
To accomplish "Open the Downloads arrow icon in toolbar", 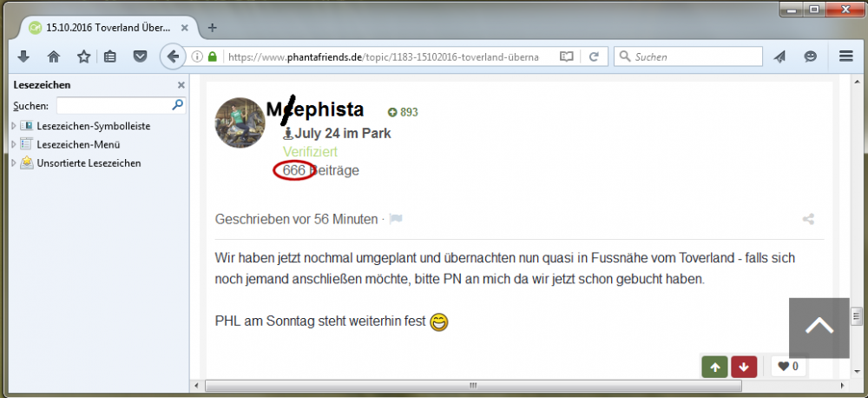I will pyautogui.click(x=23, y=56).
